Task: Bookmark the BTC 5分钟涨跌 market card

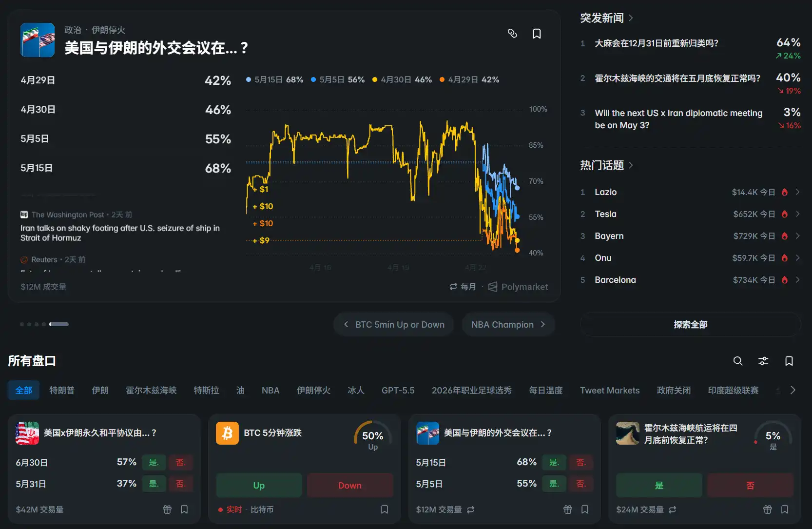Action: (x=385, y=509)
